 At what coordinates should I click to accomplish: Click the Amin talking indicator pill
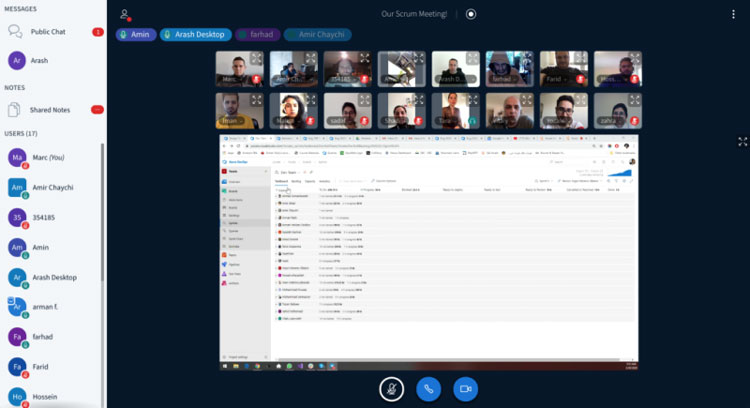(x=137, y=34)
